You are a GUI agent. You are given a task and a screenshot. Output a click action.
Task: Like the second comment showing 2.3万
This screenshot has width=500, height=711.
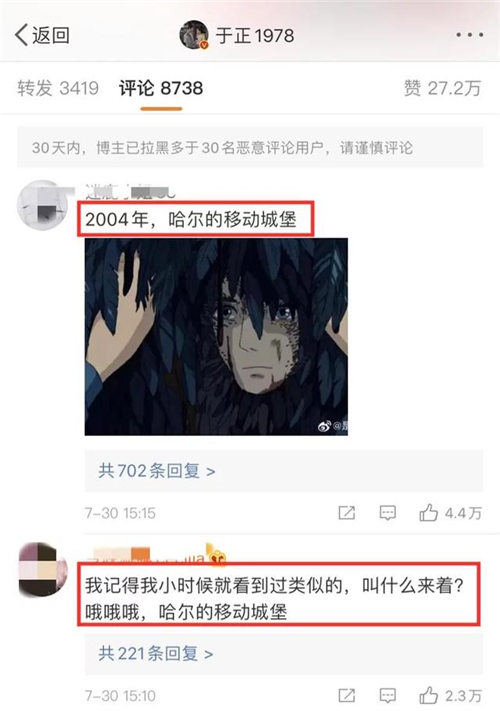tap(450, 695)
